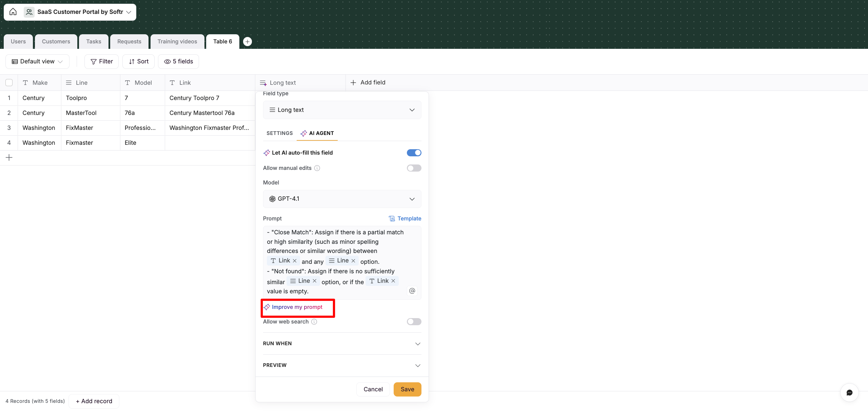Click the Save button

407,389
